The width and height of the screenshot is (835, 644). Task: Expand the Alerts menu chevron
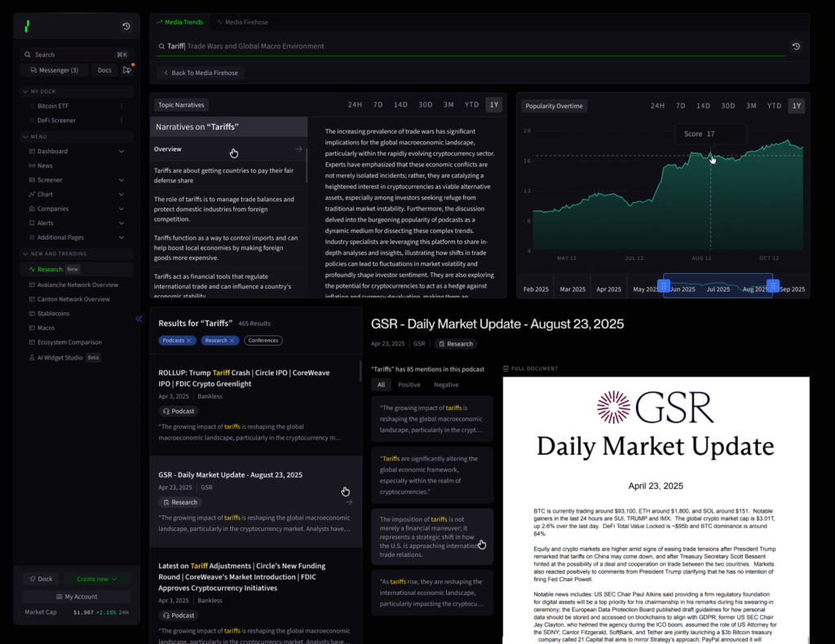point(121,223)
